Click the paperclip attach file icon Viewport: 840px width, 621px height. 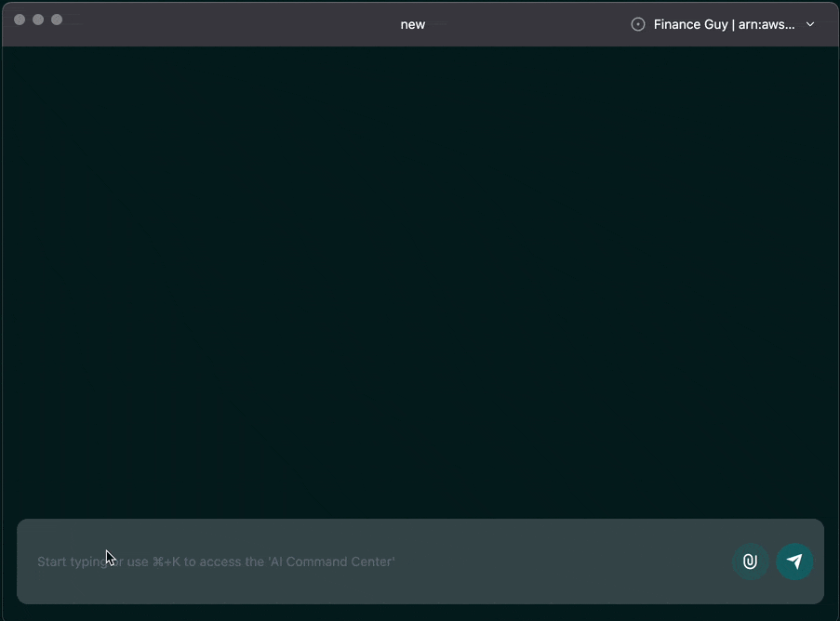750,562
